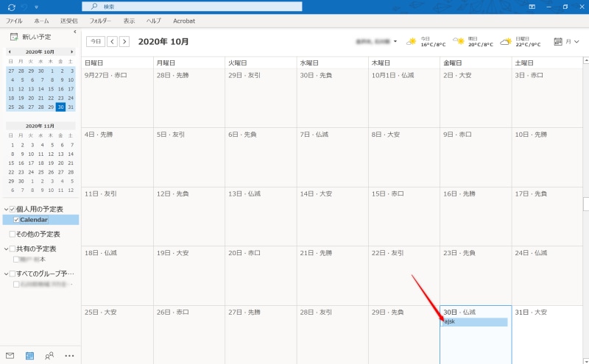Collapse the 共有の予定表 group
The height and width of the screenshot is (364, 589).
coord(5,249)
